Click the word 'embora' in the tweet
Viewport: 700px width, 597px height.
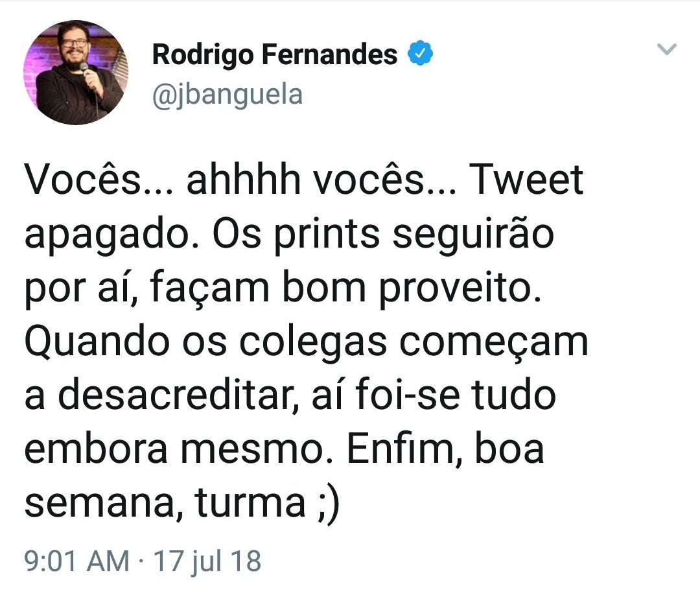pyautogui.click(x=96, y=450)
